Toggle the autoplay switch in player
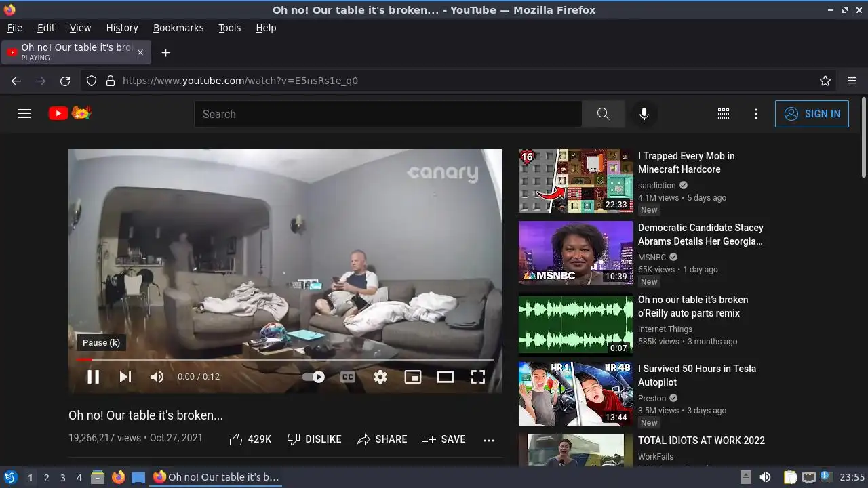The width and height of the screenshot is (868, 488). [314, 377]
